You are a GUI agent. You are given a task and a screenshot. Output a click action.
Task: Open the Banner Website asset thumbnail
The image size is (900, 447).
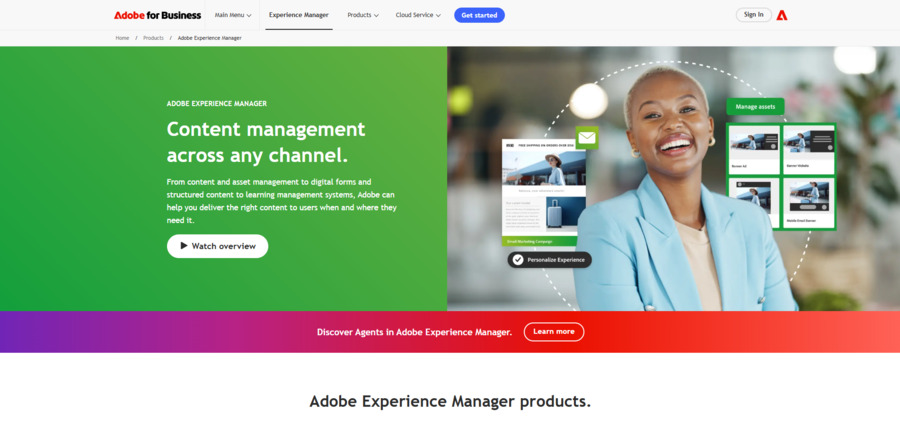(809, 149)
